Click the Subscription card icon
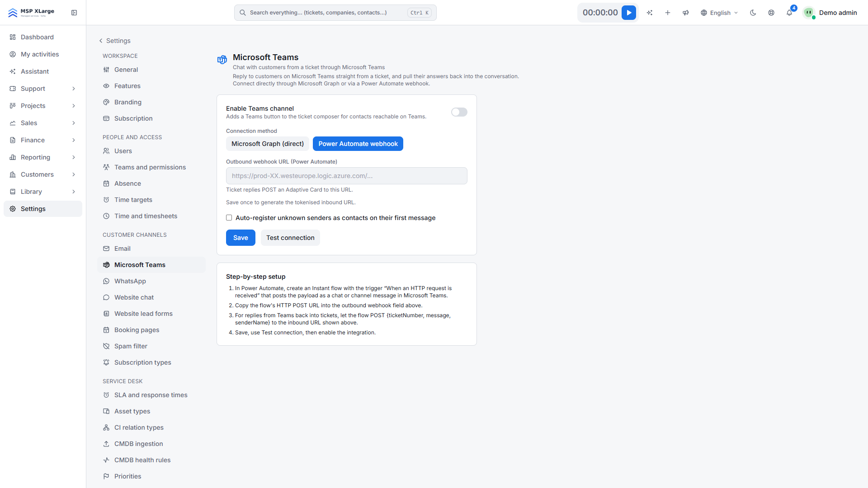Image resolution: width=868 pixels, height=488 pixels. pos(106,118)
